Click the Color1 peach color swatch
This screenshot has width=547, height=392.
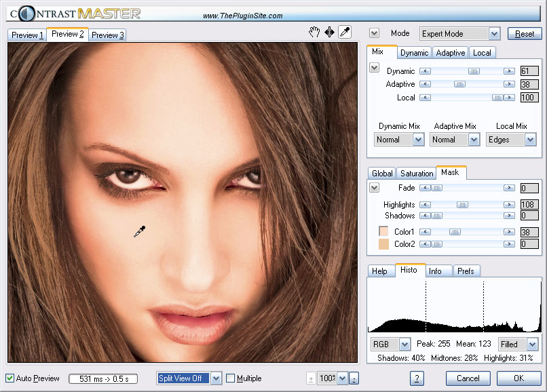[383, 232]
